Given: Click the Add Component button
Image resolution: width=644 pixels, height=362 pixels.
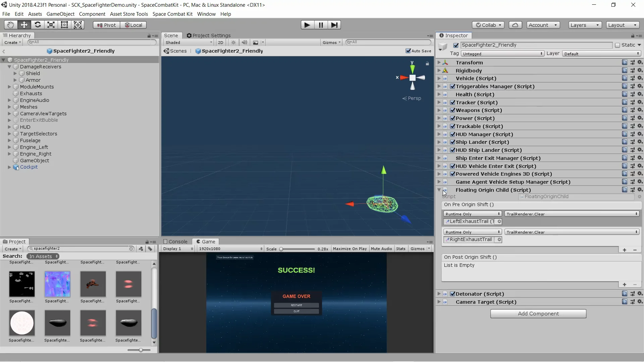Looking at the screenshot, I should (538, 314).
